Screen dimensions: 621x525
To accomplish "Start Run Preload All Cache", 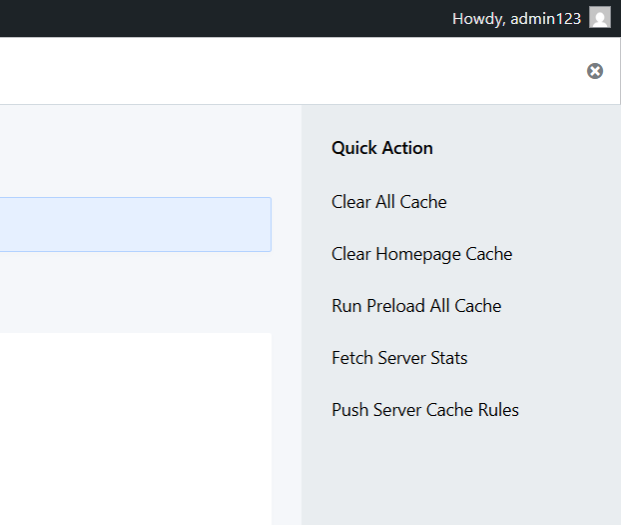I will click(416, 306).
